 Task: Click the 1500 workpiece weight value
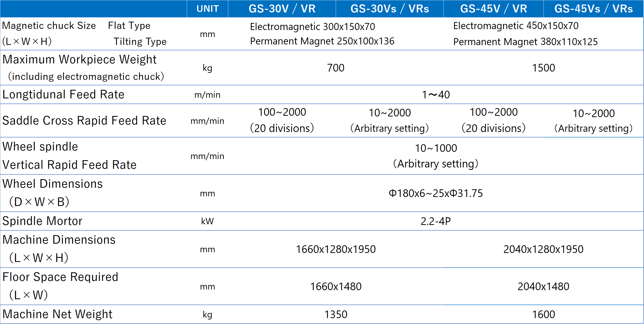544,68
